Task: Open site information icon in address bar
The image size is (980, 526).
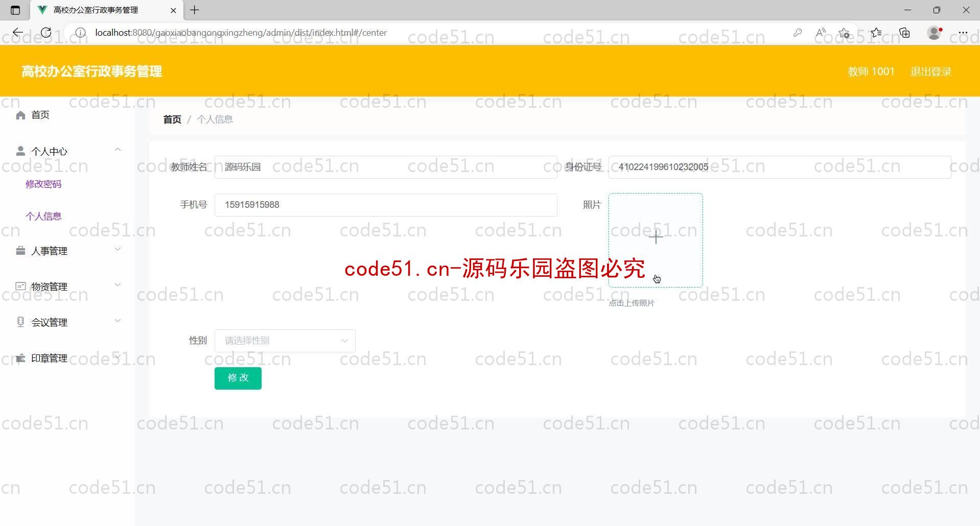Action: (80, 33)
